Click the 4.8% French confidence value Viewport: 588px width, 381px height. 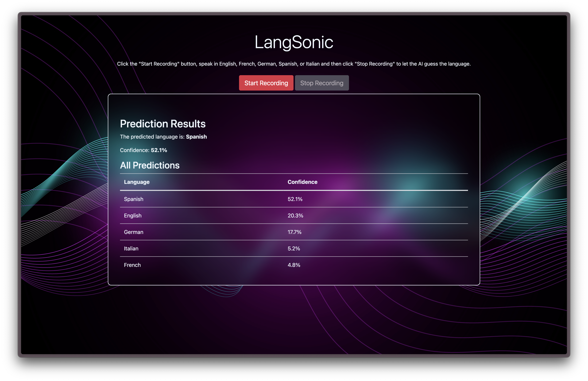point(294,265)
